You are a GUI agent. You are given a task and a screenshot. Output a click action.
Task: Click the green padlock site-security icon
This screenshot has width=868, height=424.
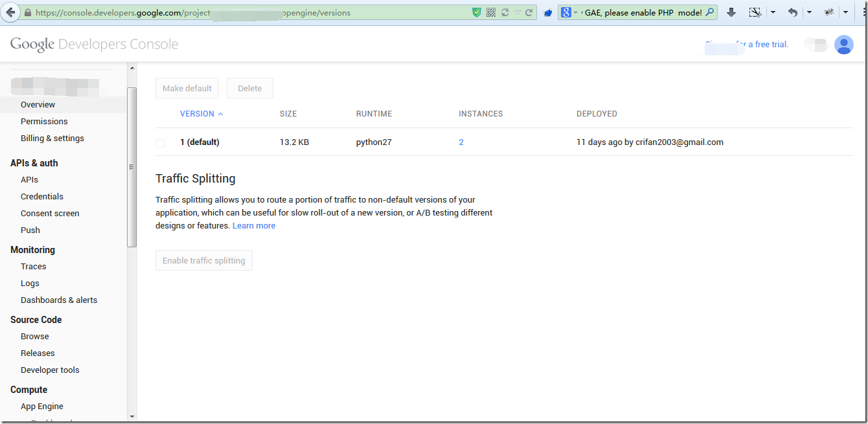27,12
